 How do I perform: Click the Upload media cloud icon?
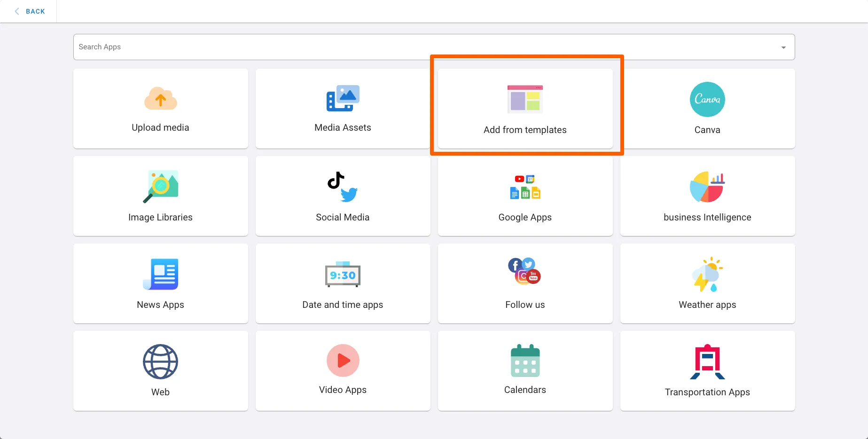160,99
